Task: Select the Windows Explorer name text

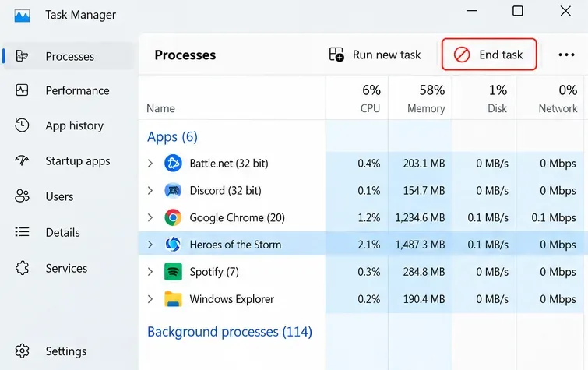Action: click(232, 299)
